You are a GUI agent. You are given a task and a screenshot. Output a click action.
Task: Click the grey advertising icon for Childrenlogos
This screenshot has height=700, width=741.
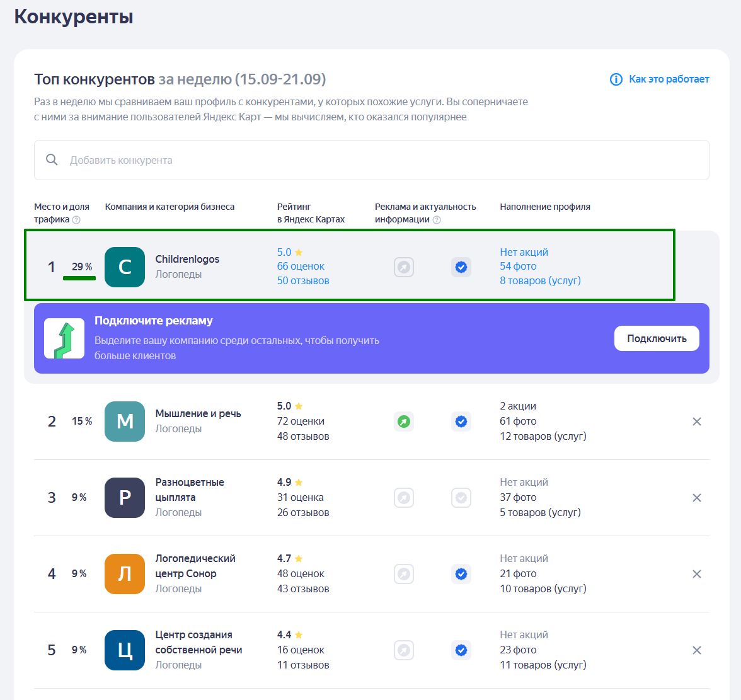404,267
